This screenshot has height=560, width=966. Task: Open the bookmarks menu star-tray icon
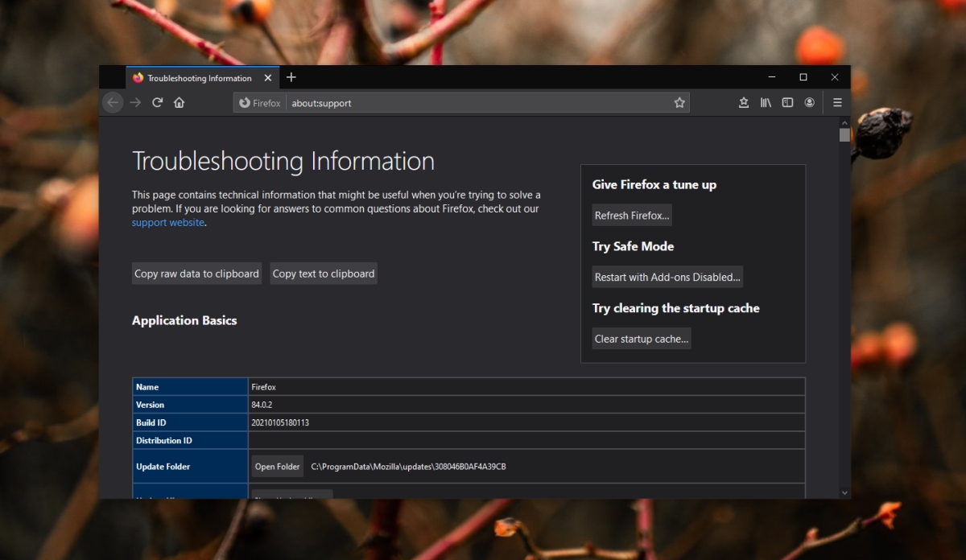point(744,103)
